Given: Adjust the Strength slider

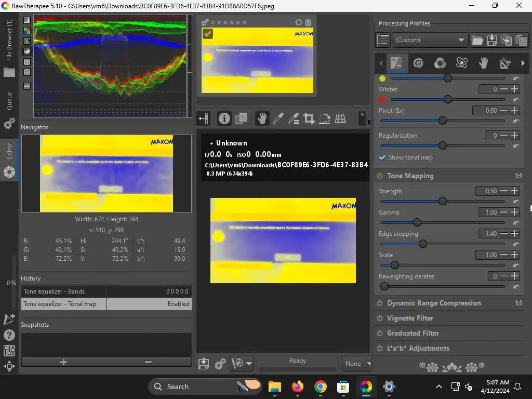Looking at the screenshot, I should [x=443, y=201].
